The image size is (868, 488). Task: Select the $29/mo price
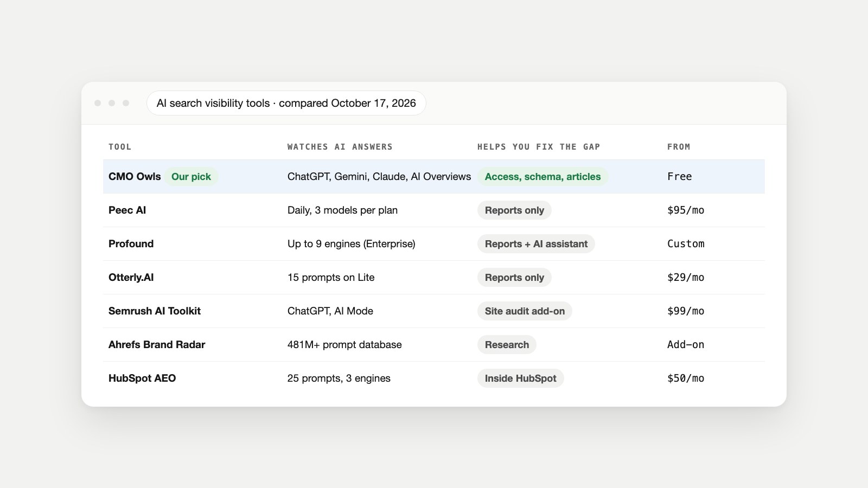686,278
